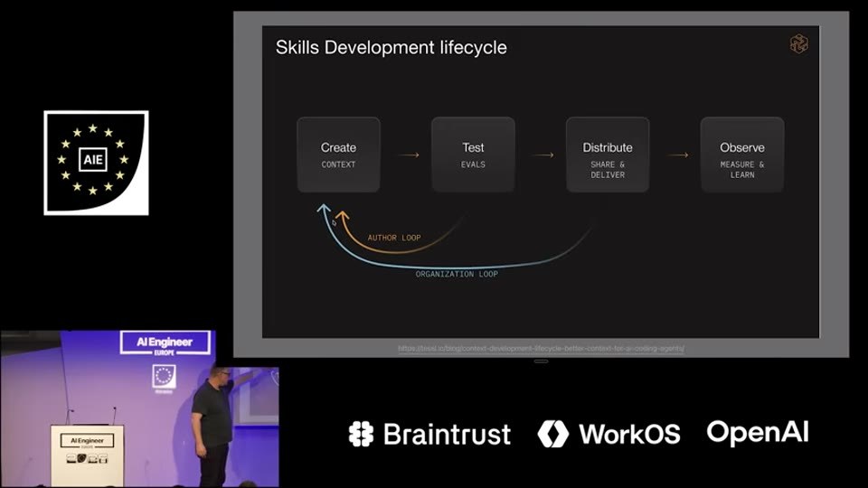
Task: Click the arrow between Distribute and Observe
Action: pyautogui.click(x=678, y=155)
